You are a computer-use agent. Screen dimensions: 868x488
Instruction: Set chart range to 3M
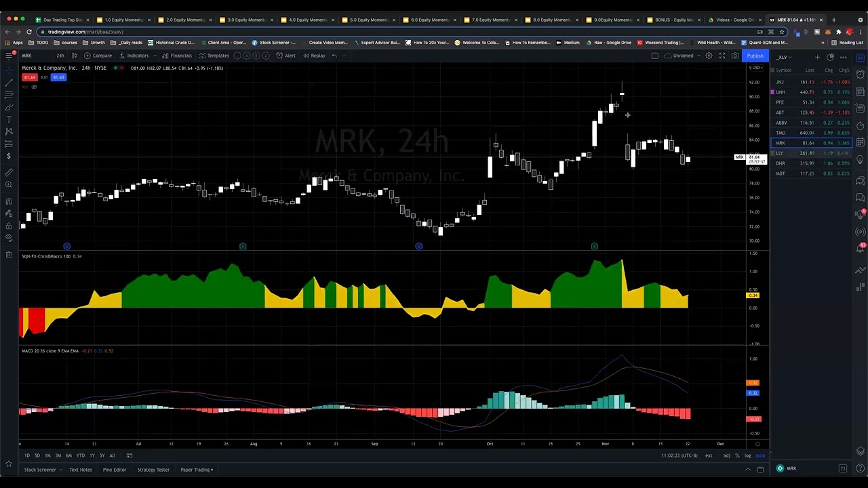58,455
